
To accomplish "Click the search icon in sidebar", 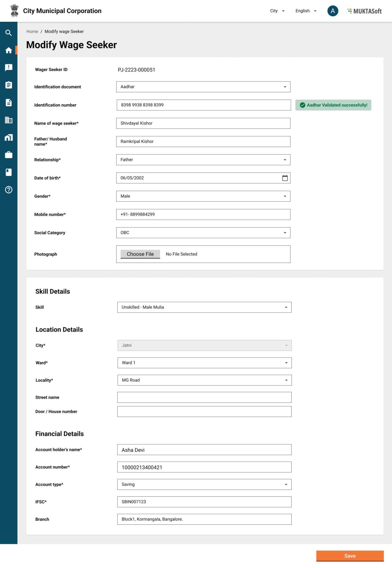I will point(9,33).
